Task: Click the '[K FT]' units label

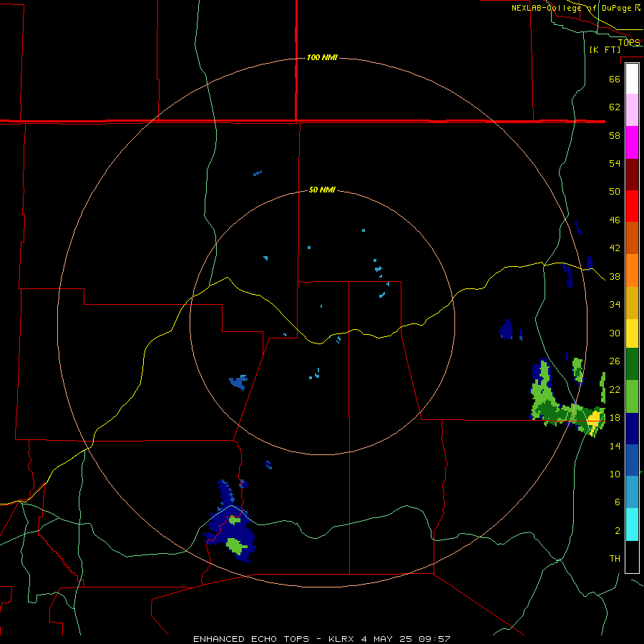Action: 605,49
